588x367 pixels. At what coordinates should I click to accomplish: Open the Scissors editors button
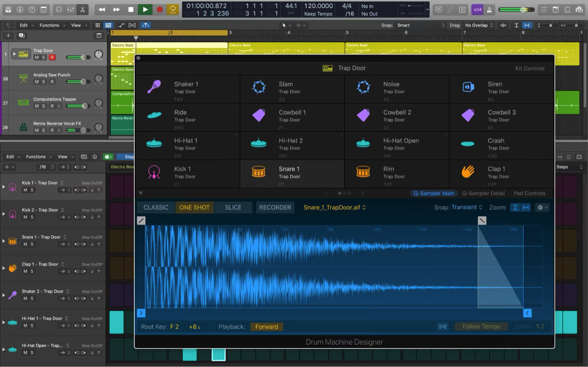coord(82,9)
